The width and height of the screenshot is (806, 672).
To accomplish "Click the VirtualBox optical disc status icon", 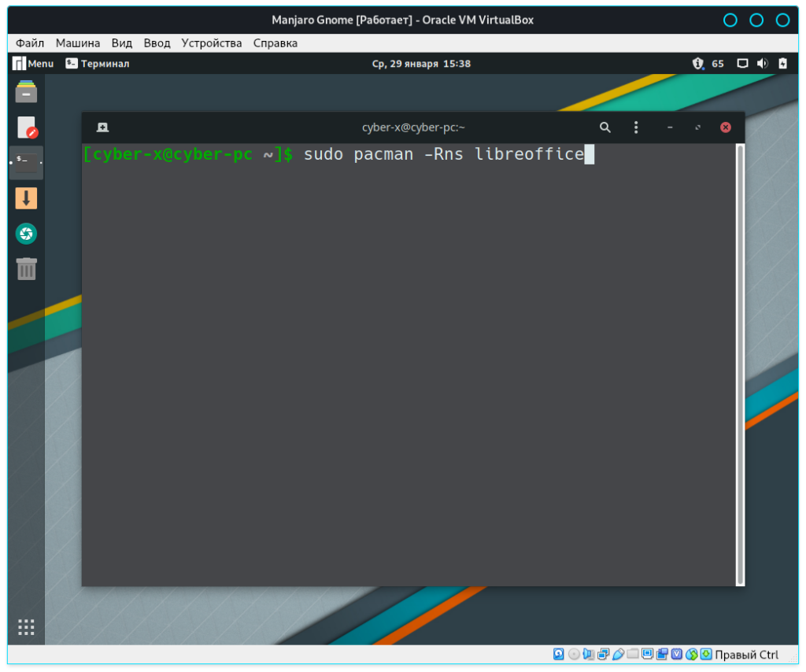I will (x=574, y=654).
